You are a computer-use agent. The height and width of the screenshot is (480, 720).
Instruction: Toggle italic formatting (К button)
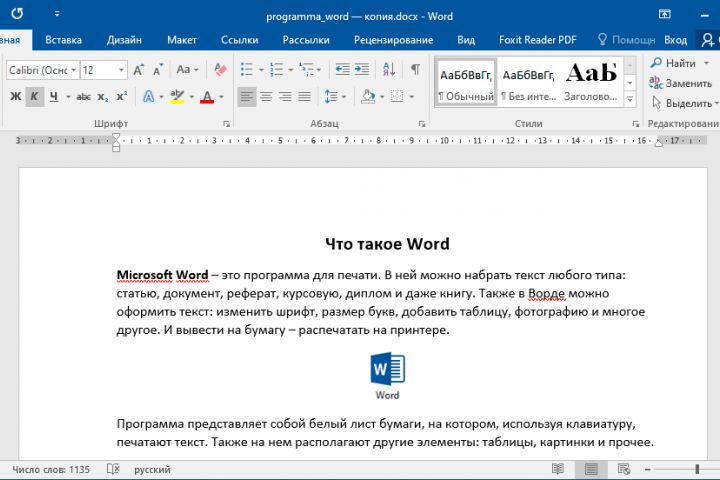tap(34, 97)
